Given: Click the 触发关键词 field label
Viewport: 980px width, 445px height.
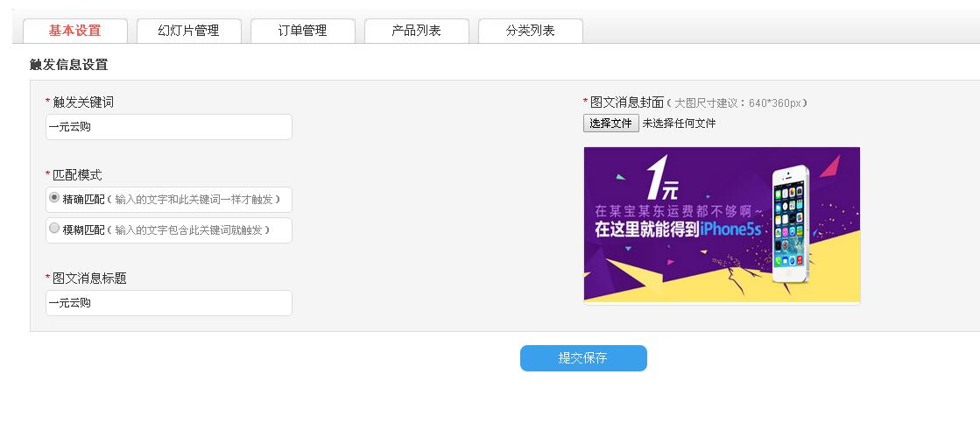Looking at the screenshot, I should pos(83,102).
